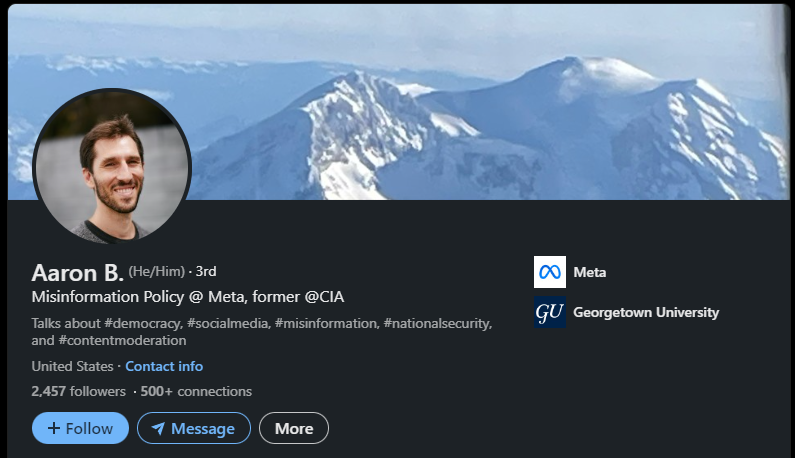Open the 500+ connections list

(x=196, y=391)
